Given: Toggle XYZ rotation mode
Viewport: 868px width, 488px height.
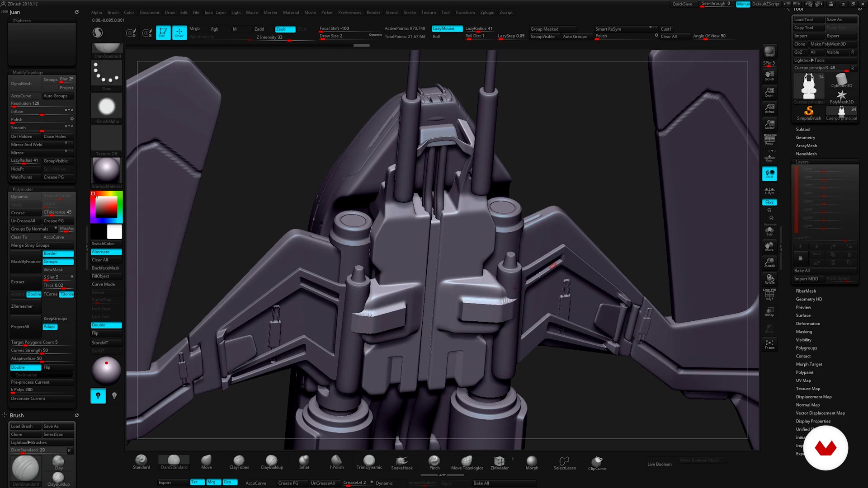Looking at the screenshot, I should (769, 202).
